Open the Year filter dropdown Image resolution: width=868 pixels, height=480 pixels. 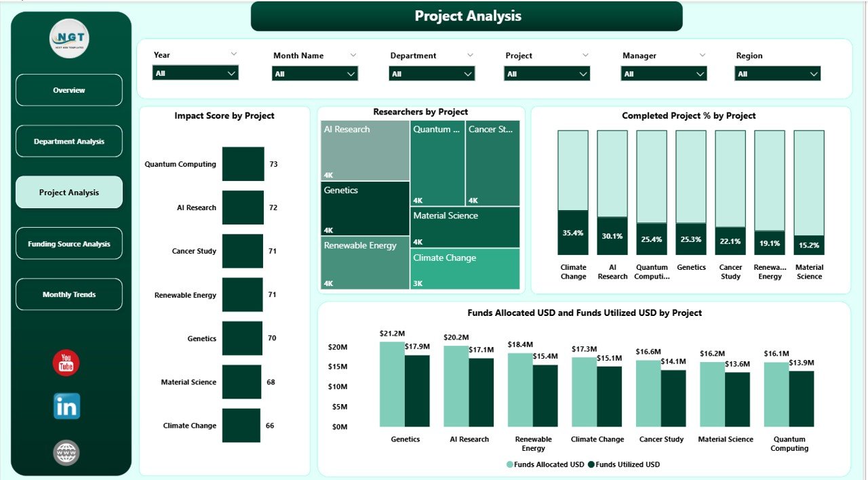pos(195,73)
